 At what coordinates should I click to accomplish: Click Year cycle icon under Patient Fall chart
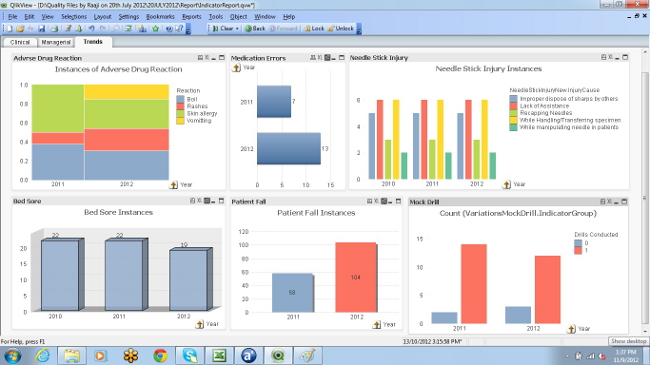click(377, 325)
